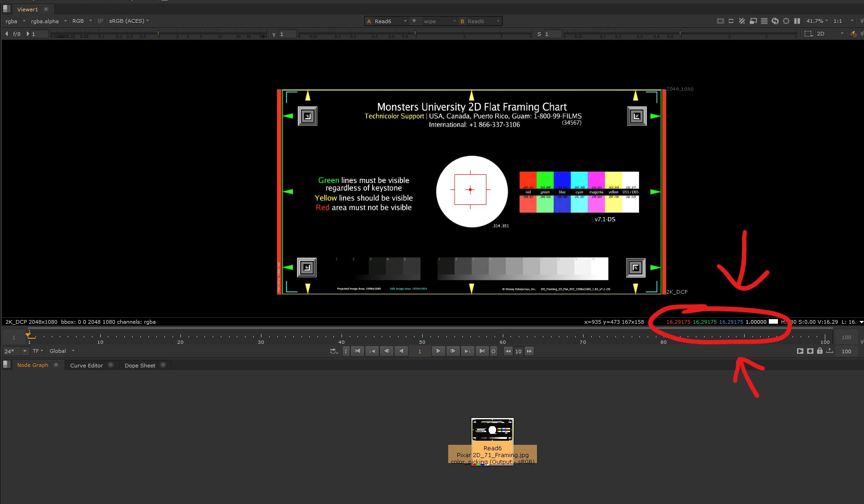
Task: Close the Dope Sheet tab
Action: coord(163,365)
